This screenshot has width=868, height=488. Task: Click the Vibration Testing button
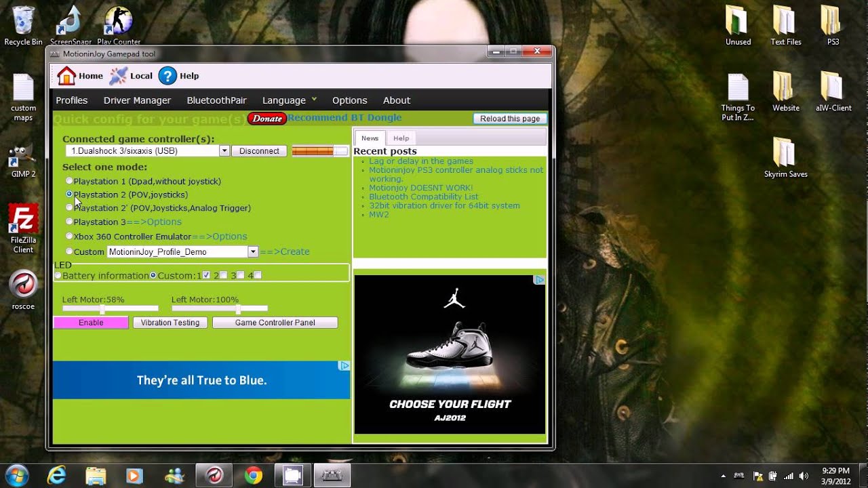(170, 323)
